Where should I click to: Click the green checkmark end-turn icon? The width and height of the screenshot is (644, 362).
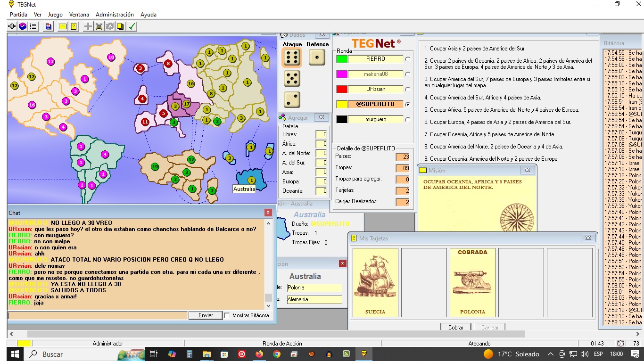tap(132, 26)
